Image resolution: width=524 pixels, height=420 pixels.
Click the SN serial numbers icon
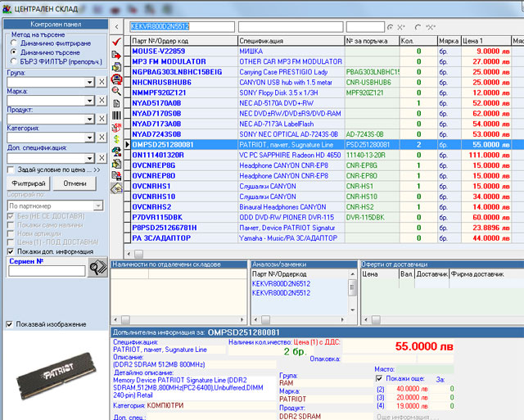pyautogui.click(x=116, y=127)
